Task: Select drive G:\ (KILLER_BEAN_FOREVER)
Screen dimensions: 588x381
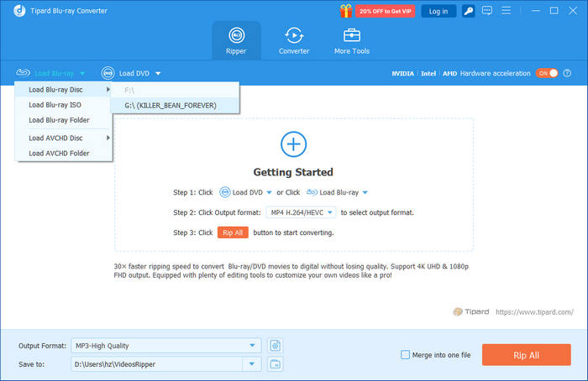Action: [175, 105]
